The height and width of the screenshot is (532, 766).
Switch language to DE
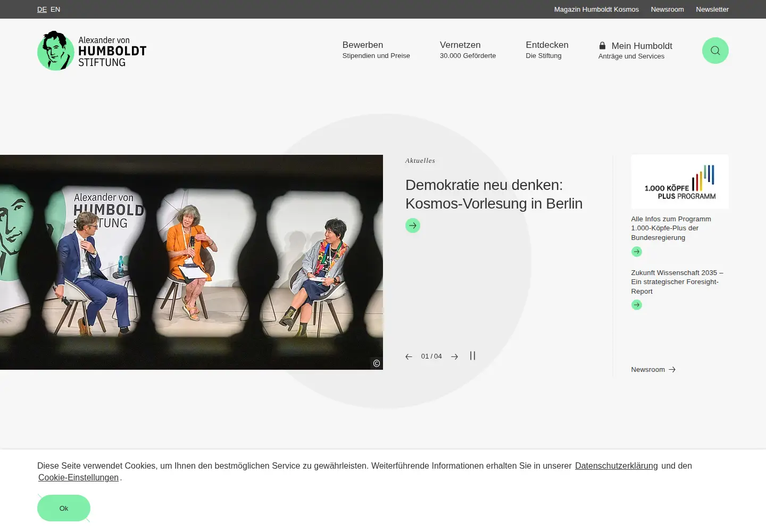point(42,10)
